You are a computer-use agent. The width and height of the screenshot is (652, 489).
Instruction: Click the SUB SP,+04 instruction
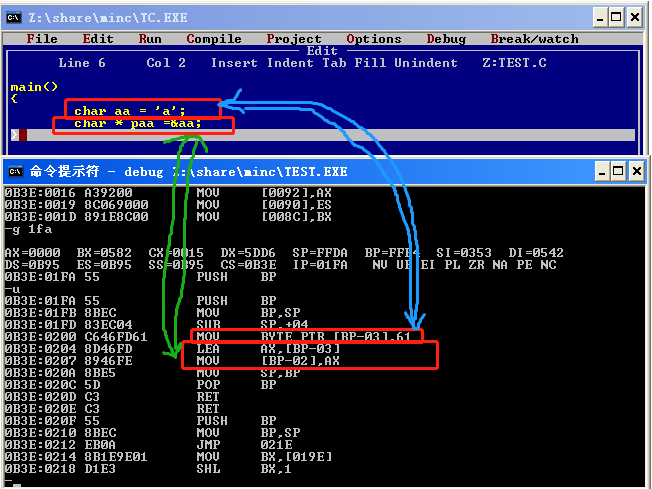coord(252,325)
